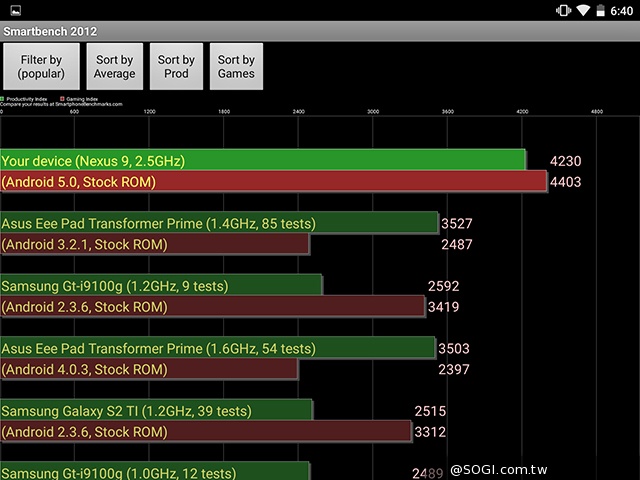Image resolution: width=640 pixels, height=480 pixels.
Task: Tap the Asus Transformer Prime 1.6GHz bar
Action: pyautogui.click(x=218, y=348)
